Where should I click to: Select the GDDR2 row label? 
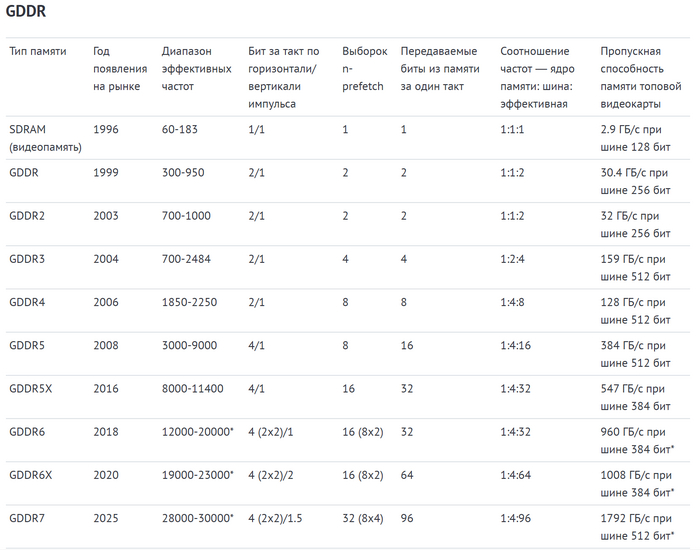29,215
